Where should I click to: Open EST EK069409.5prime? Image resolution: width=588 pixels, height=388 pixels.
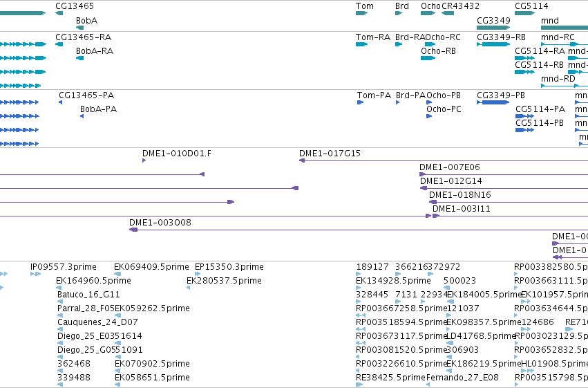[151, 267]
